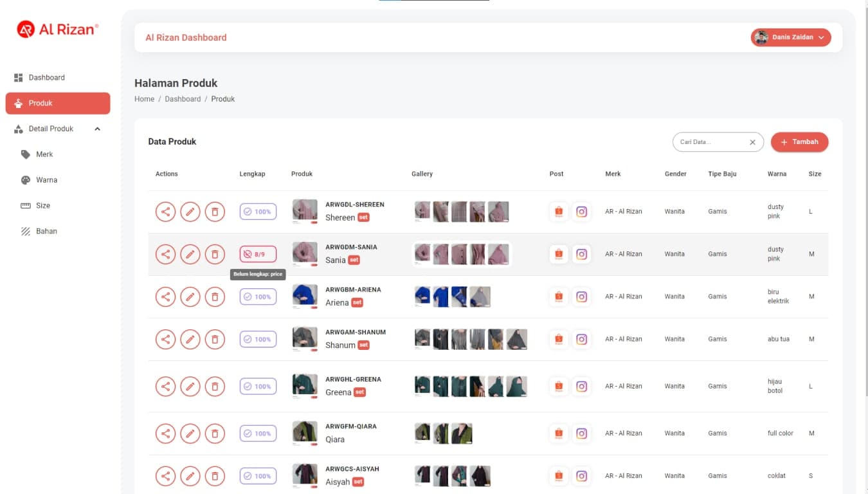Open Danis Zaidan user dropdown
868x494 pixels.
tap(791, 37)
